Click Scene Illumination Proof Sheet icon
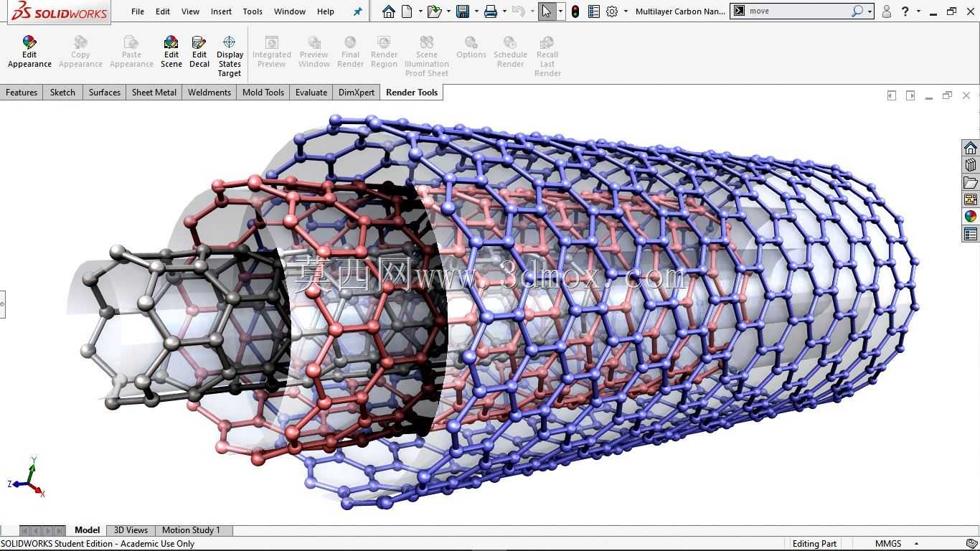 tap(427, 42)
